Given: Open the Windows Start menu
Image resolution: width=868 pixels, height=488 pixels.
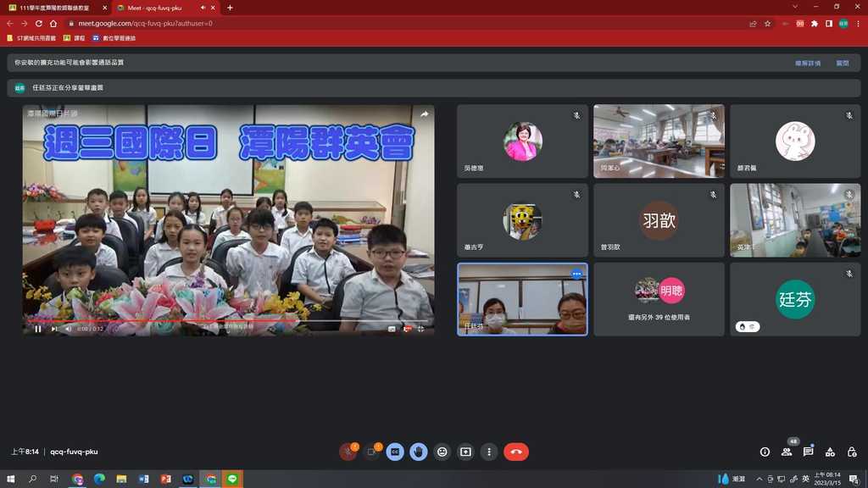Looking at the screenshot, I should coord(10,479).
